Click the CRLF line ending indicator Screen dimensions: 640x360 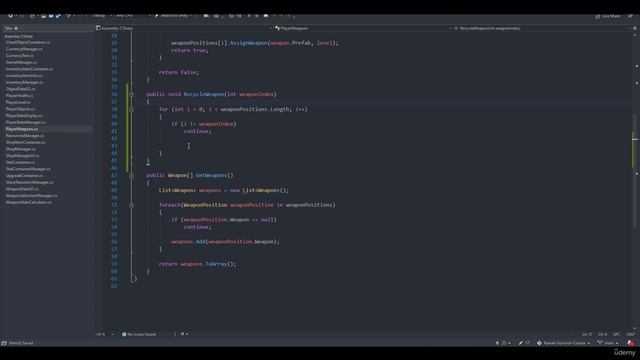(630, 334)
